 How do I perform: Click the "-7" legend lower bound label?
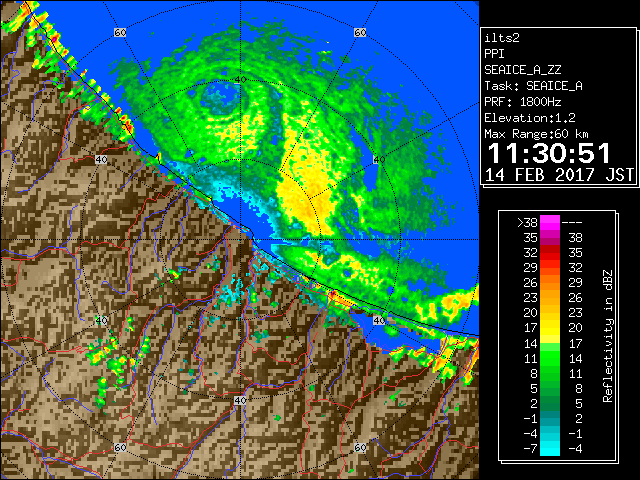point(531,449)
